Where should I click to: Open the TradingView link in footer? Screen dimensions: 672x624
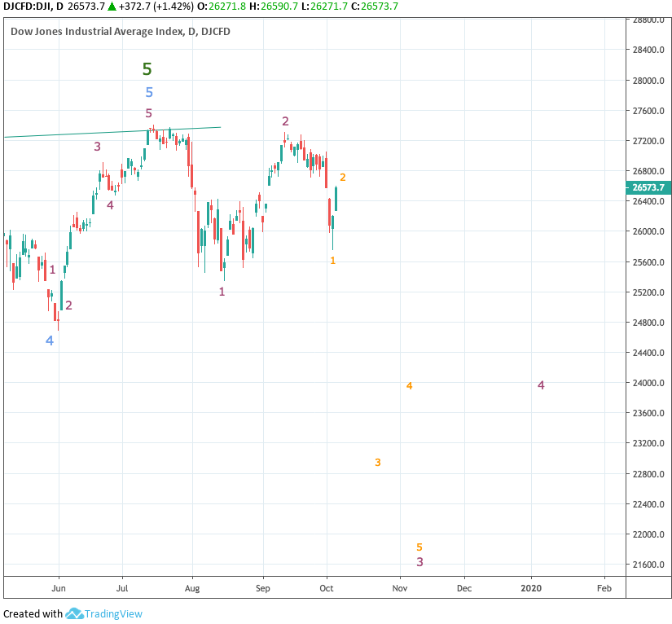click(113, 613)
